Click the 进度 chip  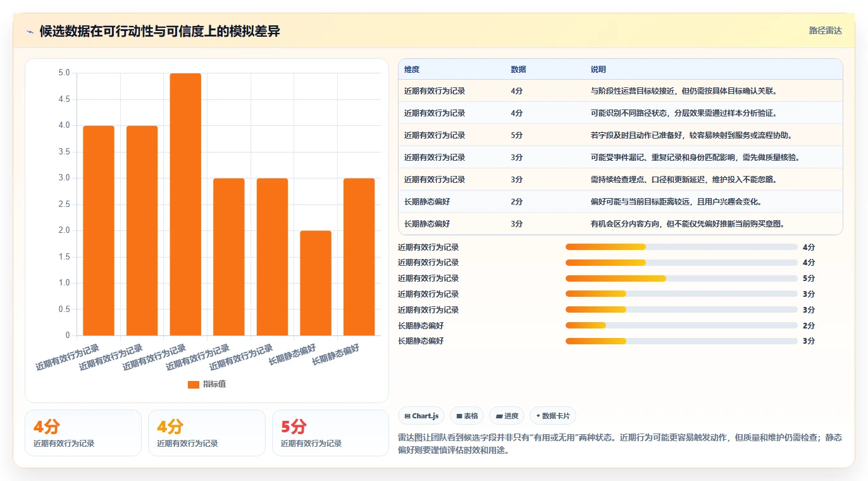507,416
